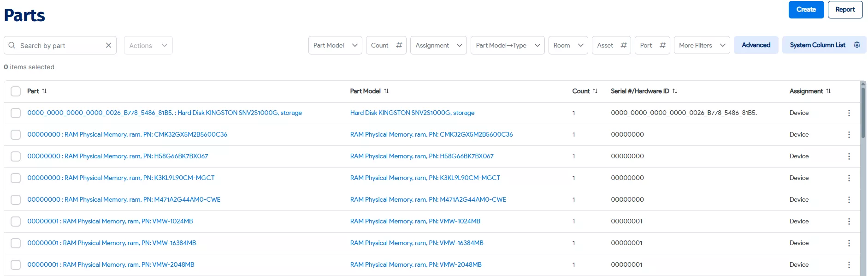Open the H58G66BK7BX067 RAM part link
868x276 pixels.
[118, 156]
